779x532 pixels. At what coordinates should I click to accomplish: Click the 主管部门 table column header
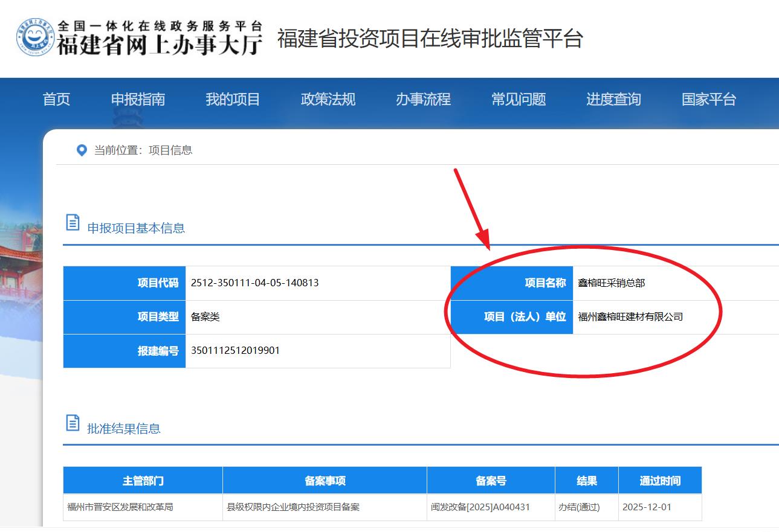[143, 481]
